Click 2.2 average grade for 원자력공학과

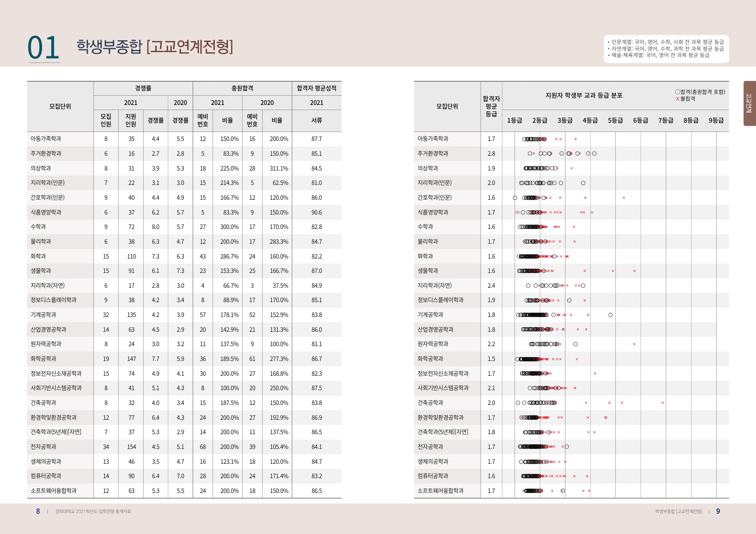point(491,344)
